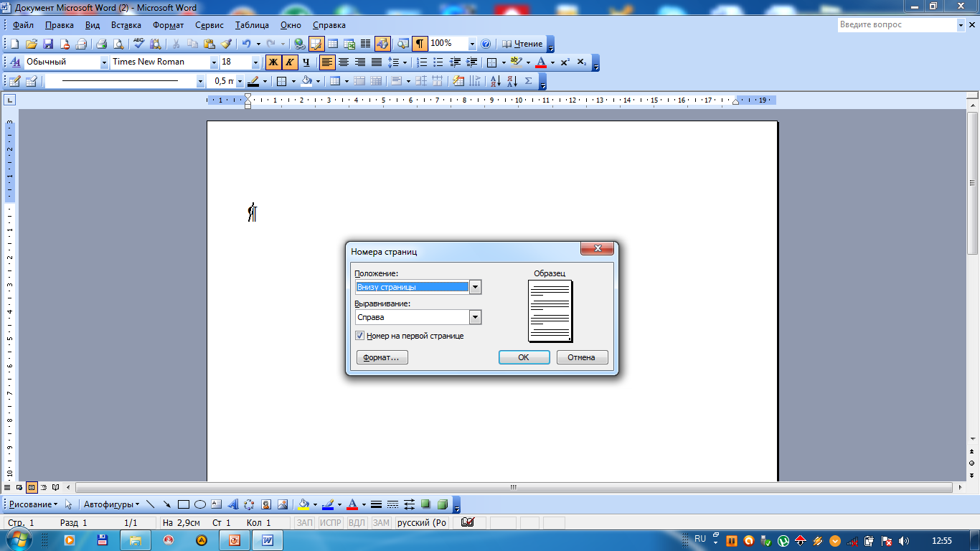Click the New blank document icon

pyautogui.click(x=14, y=44)
